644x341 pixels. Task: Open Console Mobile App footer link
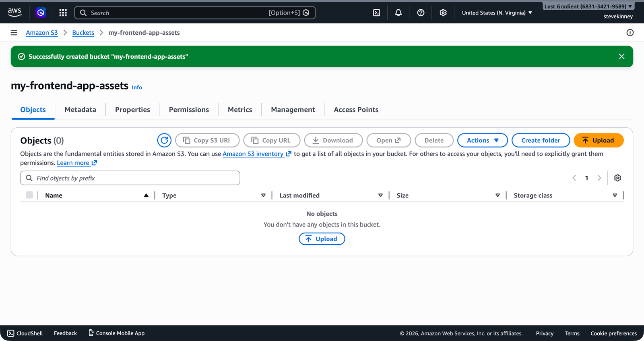click(116, 333)
